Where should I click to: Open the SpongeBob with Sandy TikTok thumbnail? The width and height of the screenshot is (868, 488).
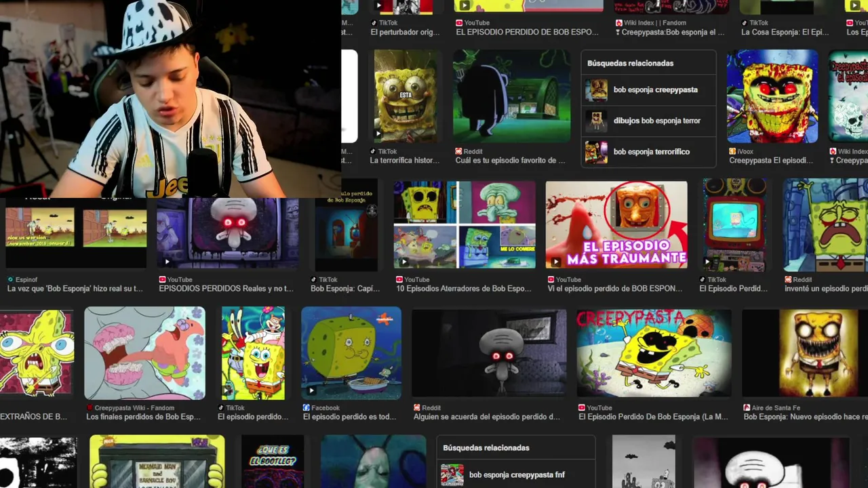click(253, 353)
